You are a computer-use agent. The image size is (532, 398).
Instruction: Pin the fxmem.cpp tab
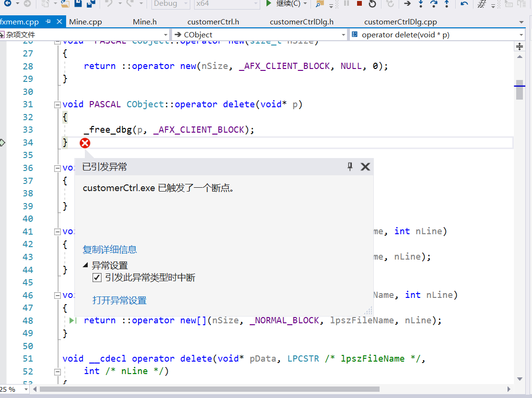coord(48,22)
